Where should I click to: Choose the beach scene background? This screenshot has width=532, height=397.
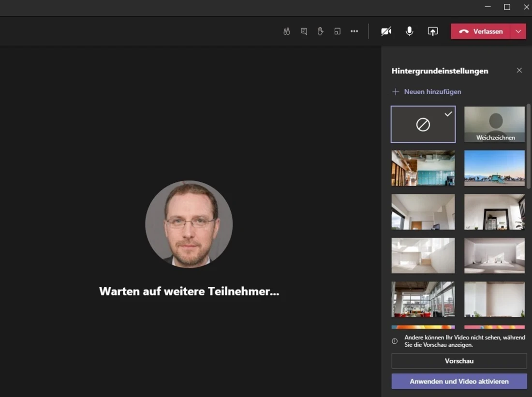tap(494, 168)
